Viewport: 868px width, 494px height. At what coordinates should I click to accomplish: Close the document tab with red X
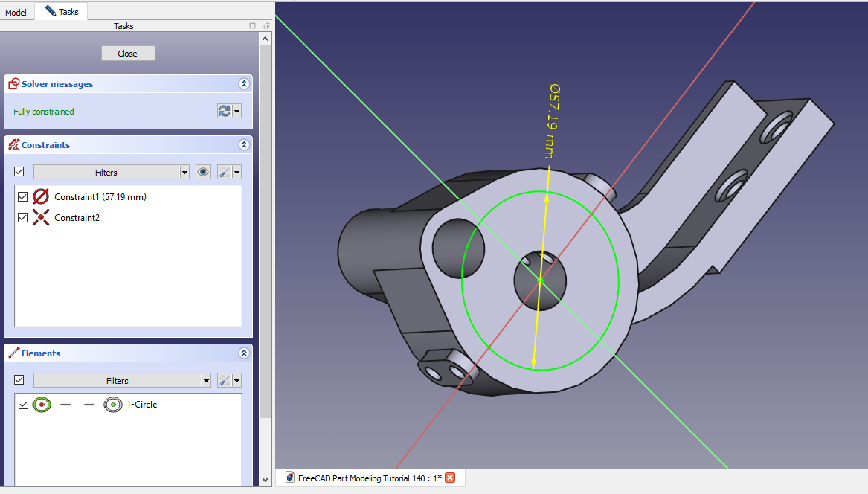click(450, 478)
